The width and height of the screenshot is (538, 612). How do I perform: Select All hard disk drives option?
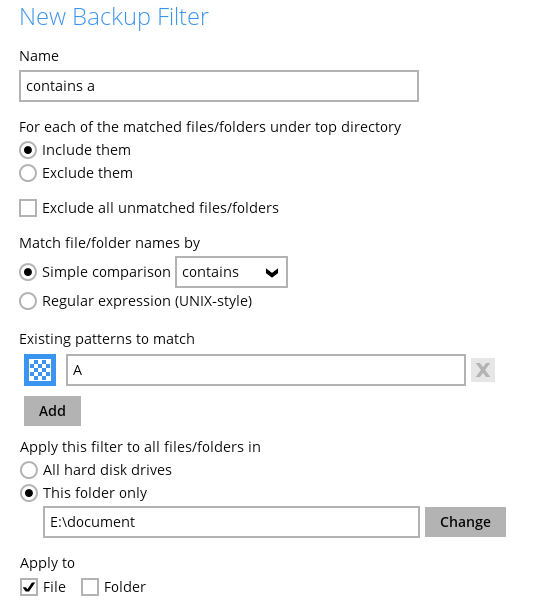click(x=29, y=470)
